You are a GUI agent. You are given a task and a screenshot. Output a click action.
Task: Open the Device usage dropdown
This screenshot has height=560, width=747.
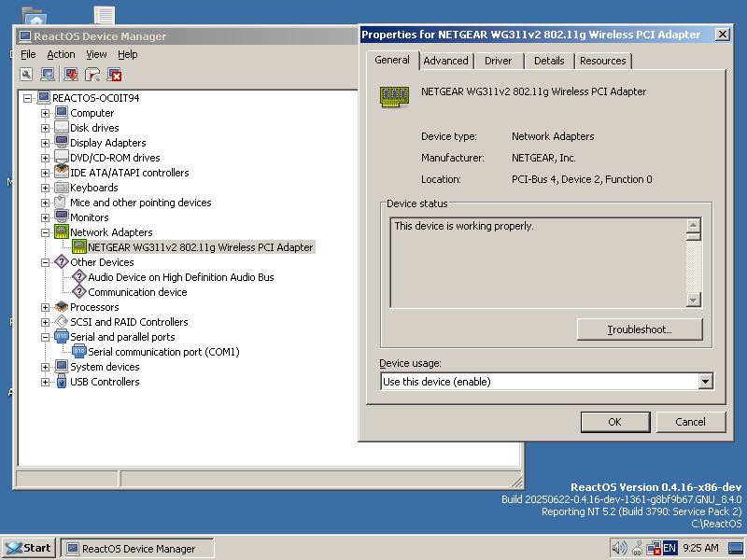click(706, 381)
